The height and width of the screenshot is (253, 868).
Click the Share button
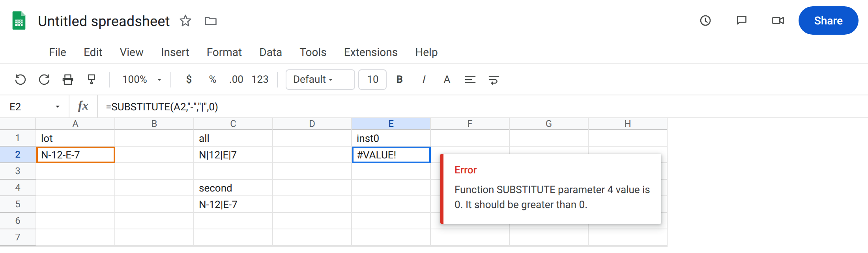(x=828, y=20)
